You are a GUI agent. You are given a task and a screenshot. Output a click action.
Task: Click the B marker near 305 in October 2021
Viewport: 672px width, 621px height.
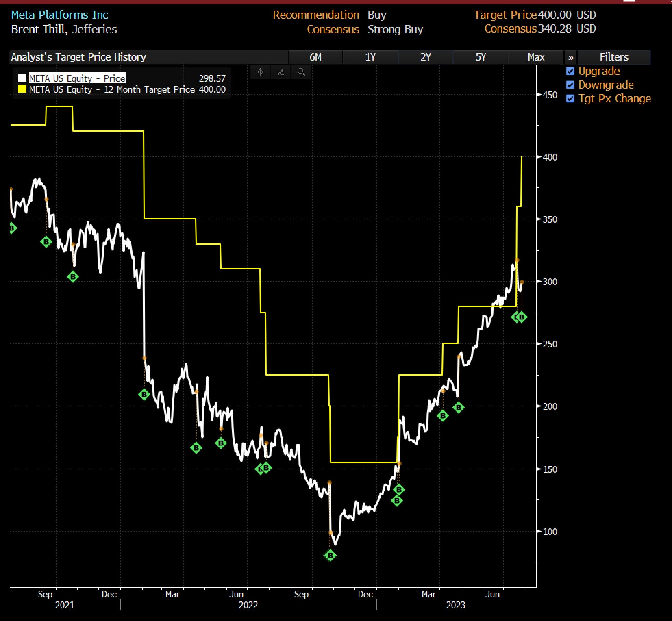click(73, 277)
